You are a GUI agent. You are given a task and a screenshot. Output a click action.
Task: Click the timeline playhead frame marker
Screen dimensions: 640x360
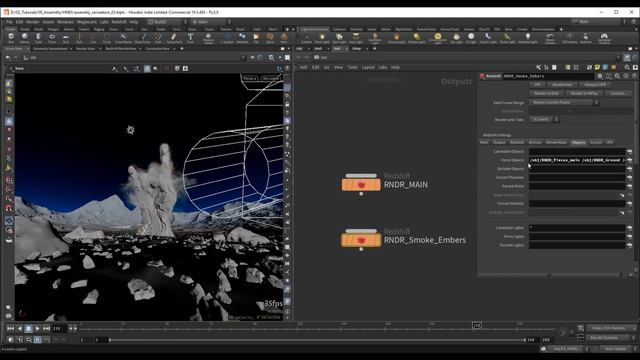(476, 325)
